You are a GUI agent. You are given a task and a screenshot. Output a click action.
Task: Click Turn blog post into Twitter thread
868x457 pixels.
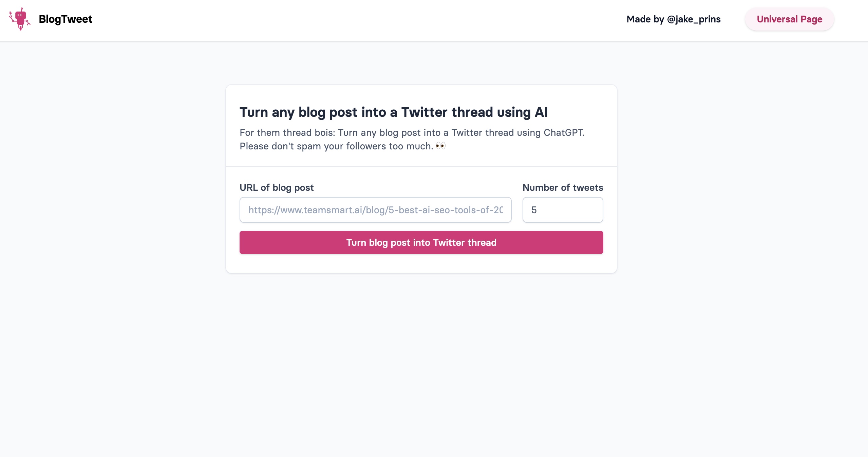coord(421,242)
